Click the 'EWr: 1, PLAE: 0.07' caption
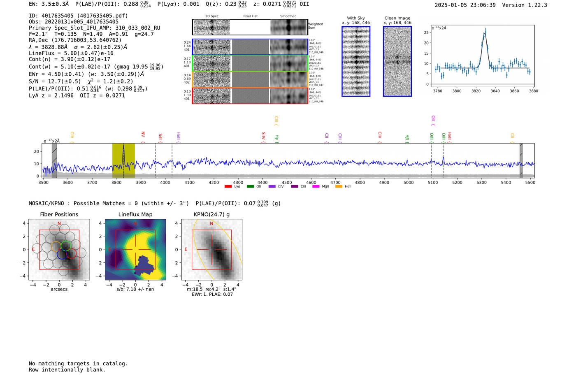576x392 pixels. 212,294
